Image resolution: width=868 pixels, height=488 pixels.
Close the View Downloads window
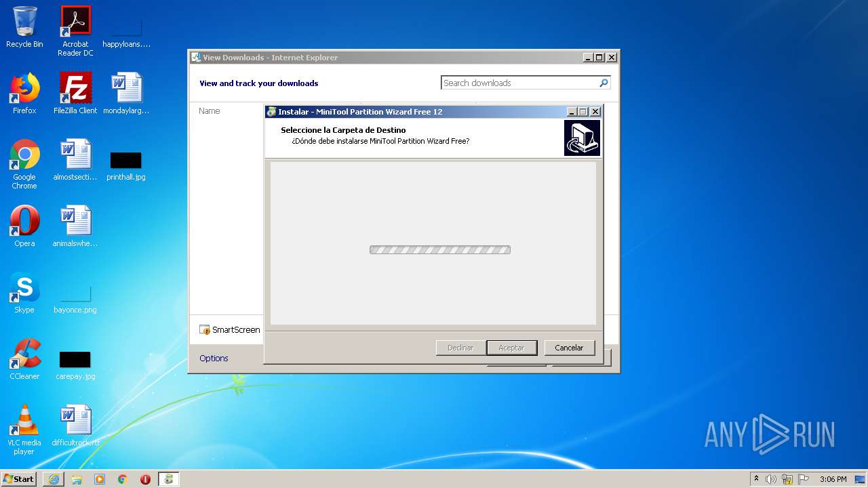[612, 58]
